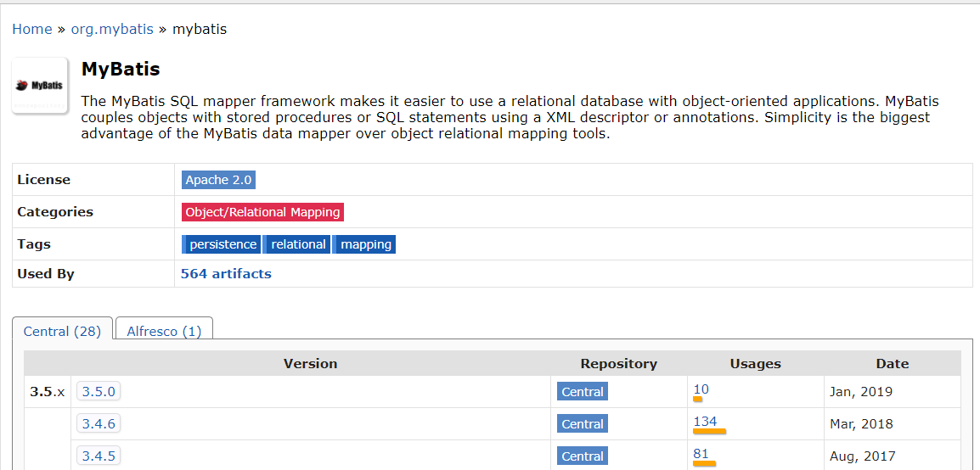Open version 3.4.6
This screenshot has height=470, width=980.
tap(99, 424)
